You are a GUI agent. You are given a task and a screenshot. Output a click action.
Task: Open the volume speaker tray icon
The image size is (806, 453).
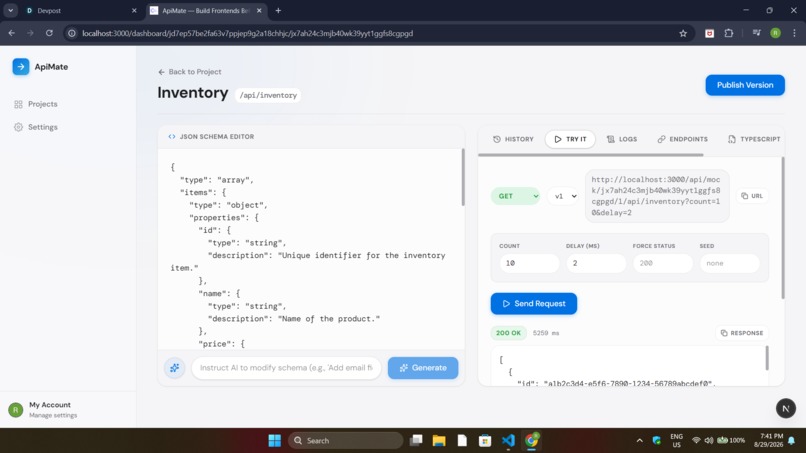click(709, 441)
